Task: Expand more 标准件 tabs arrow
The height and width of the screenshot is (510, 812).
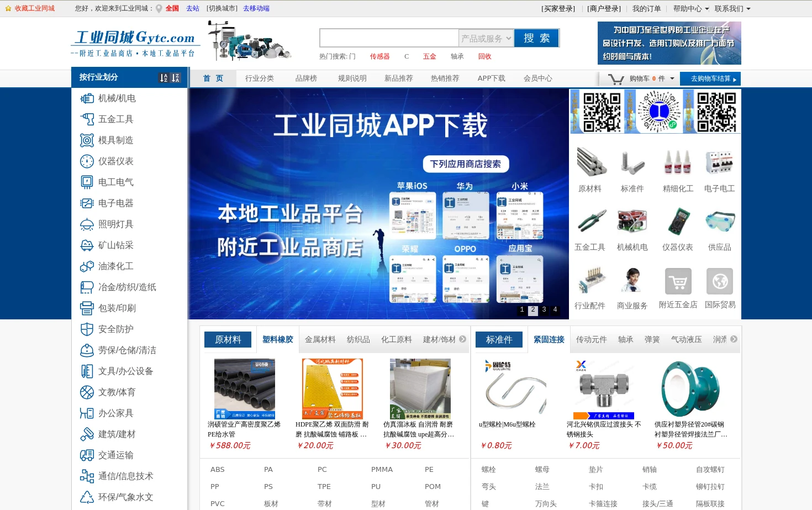Action: pos(734,339)
